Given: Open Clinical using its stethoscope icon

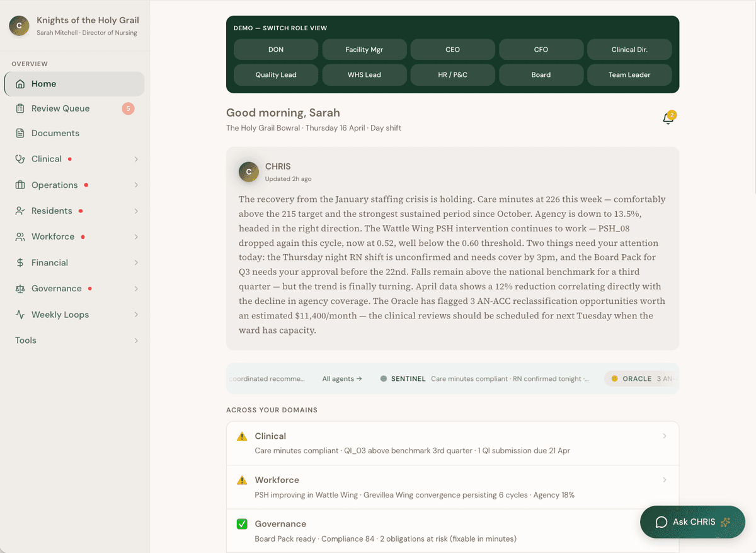Looking at the screenshot, I should [x=21, y=159].
